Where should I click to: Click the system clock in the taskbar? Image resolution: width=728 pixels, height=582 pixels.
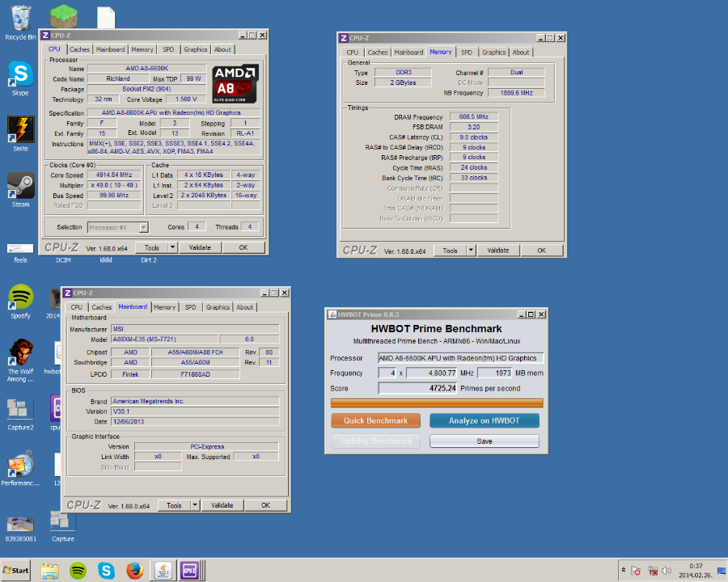[x=696, y=571]
